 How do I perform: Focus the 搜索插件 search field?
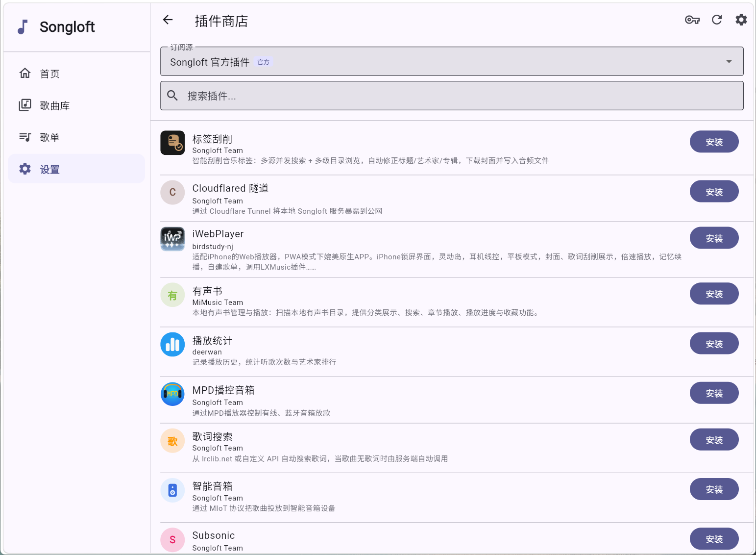pyautogui.click(x=452, y=96)
